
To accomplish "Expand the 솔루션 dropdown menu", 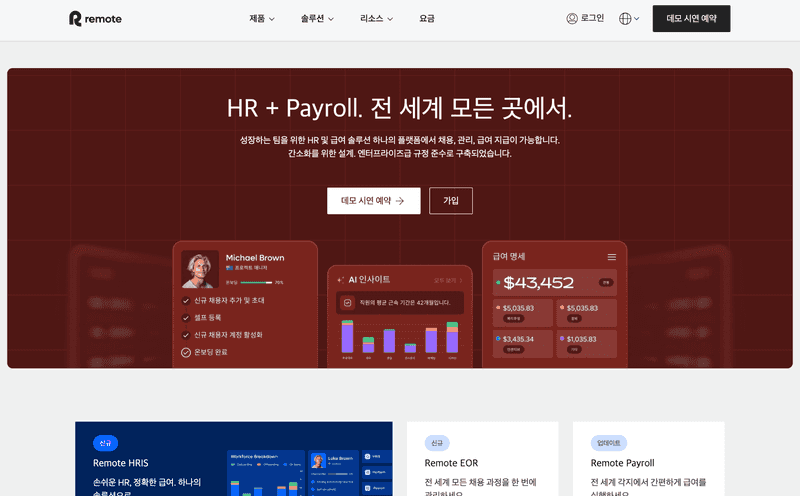I will point(317,18).
